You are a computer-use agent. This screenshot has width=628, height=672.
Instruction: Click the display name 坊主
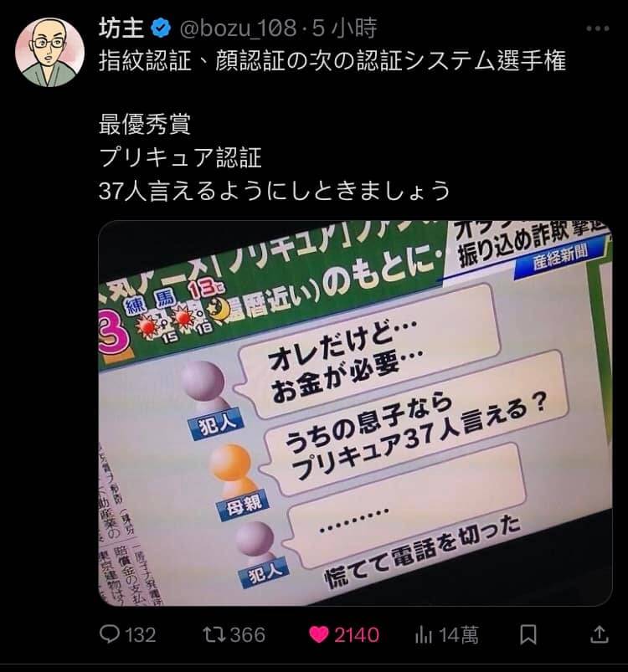(x=121, y=28)
